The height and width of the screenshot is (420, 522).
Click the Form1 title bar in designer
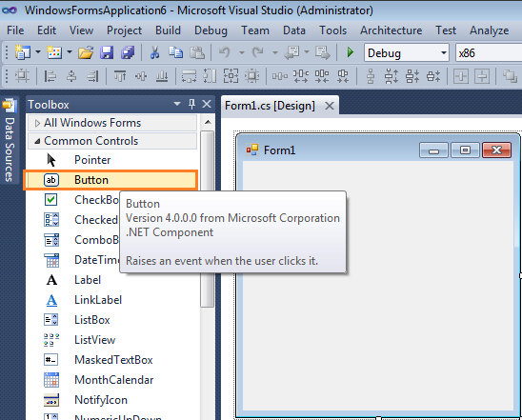pyautogui.click(x=378, y=150)
